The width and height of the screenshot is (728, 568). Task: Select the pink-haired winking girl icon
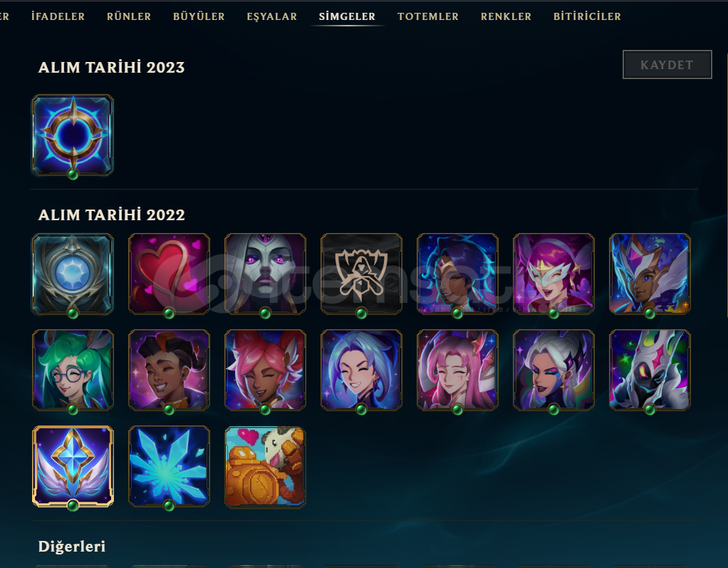[x=265, y=370]
